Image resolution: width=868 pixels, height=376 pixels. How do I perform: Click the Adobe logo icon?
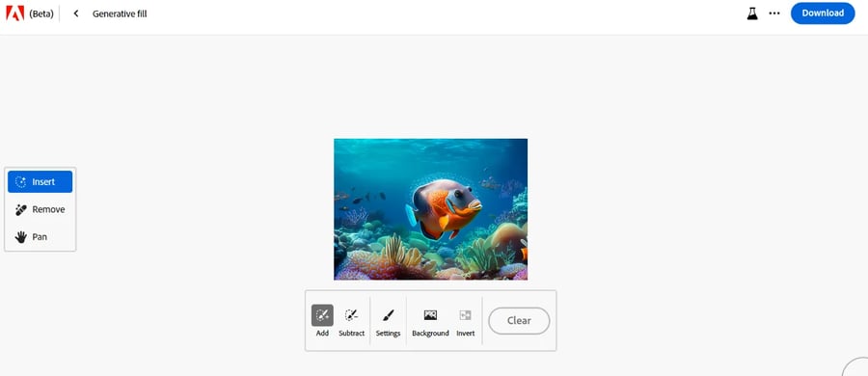(14, 13)
